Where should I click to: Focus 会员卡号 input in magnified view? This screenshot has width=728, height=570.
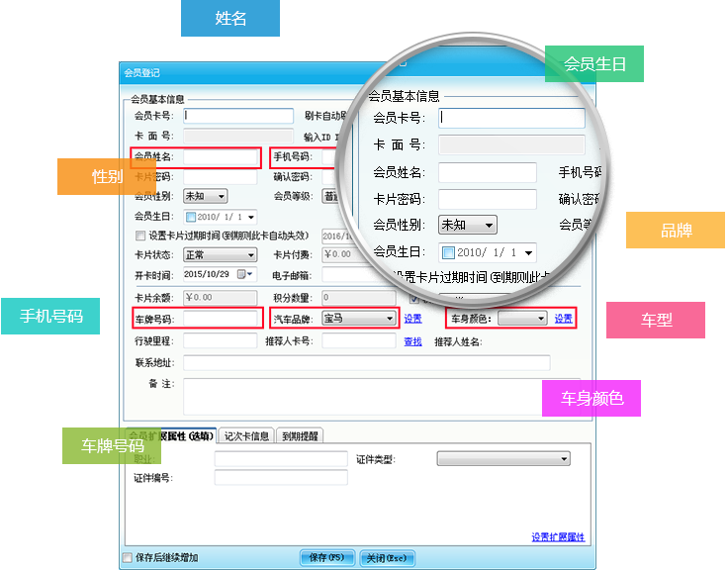pyautogui.click(x=511, y=118)
